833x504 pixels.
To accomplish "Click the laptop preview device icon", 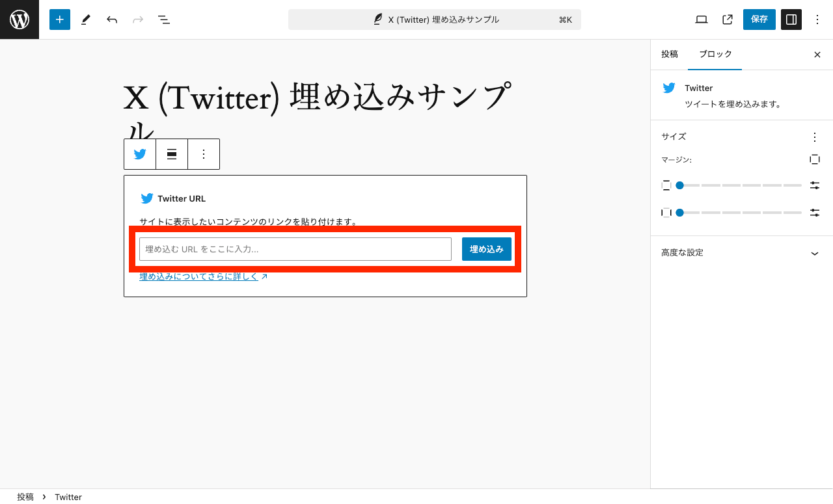I will click(x=702, y=20).
